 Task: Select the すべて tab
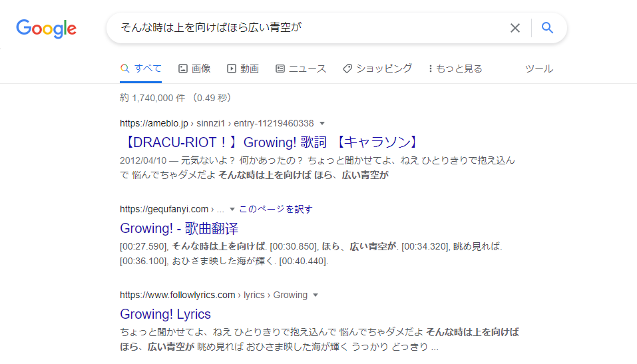pyautogui.click(x=140, y=69)
